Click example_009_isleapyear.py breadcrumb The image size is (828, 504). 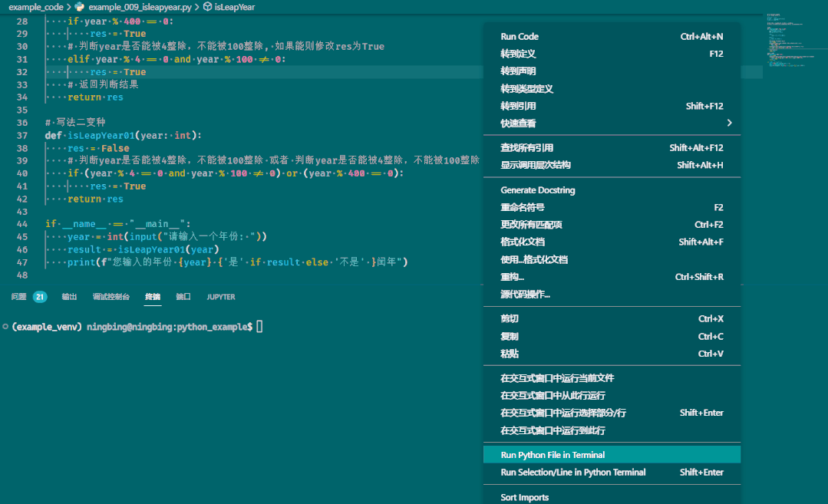[140, 7]
